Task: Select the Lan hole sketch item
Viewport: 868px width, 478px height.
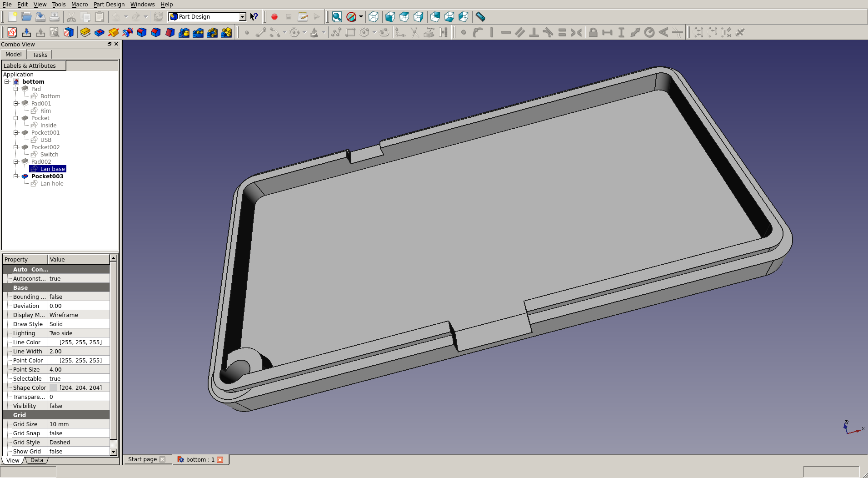Action: coord(51,184)
